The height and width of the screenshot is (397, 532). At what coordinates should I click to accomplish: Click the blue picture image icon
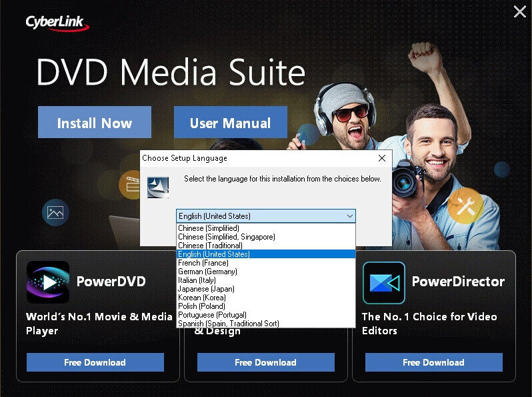[55, 213]
